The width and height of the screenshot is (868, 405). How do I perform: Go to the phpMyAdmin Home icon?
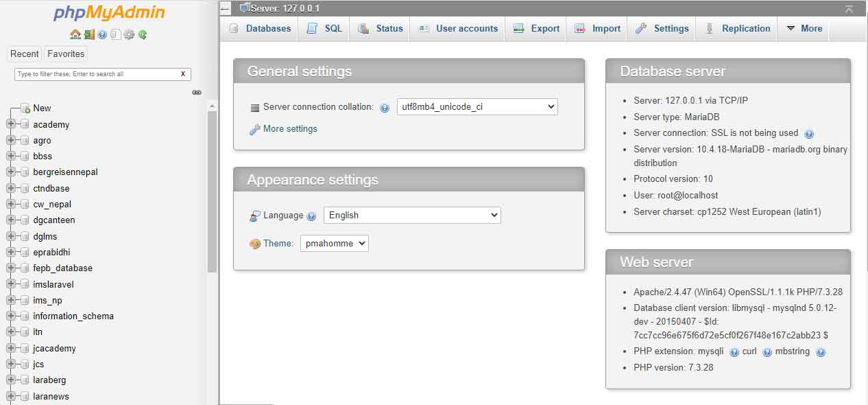(x=75, y=34)
